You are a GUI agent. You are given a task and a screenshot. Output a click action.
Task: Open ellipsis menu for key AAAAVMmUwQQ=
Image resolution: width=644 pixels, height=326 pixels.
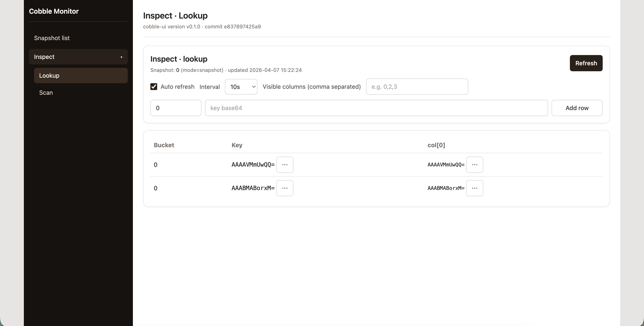285,165
